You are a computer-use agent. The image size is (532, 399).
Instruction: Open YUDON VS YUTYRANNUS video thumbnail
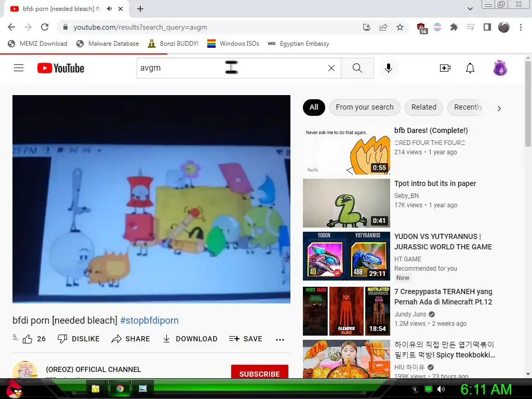(347, 256)
